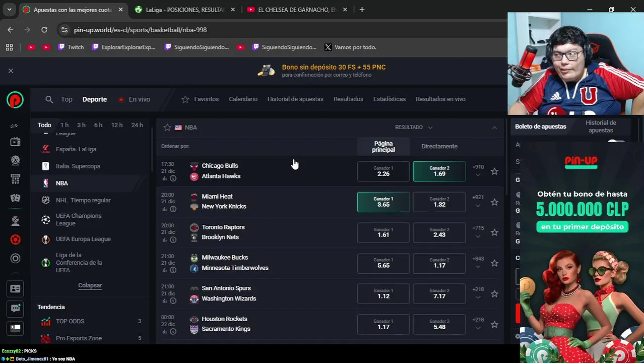Open the Calendario menu item

click(243, 99)
